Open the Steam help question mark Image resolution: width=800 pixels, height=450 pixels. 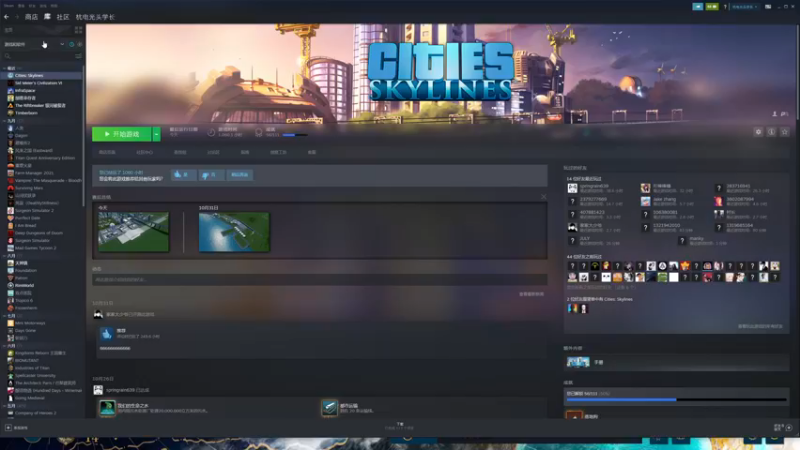point(725,7)
